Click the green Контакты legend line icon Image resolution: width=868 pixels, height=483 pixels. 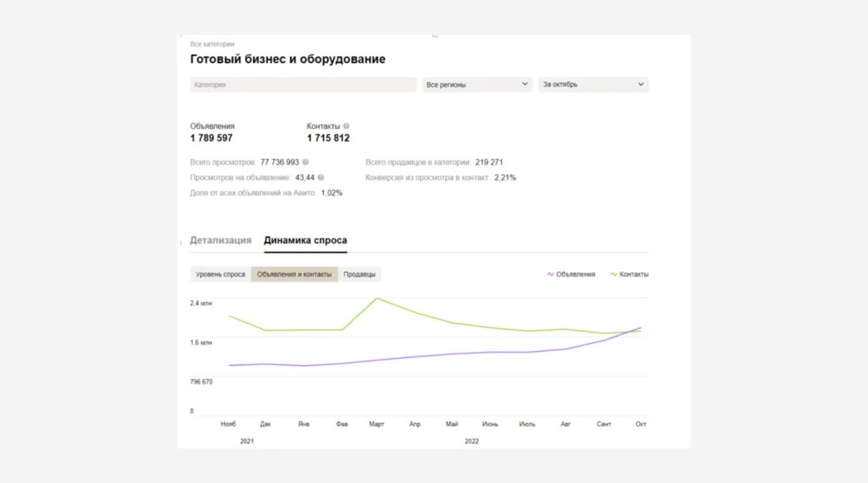coord(613,274)
